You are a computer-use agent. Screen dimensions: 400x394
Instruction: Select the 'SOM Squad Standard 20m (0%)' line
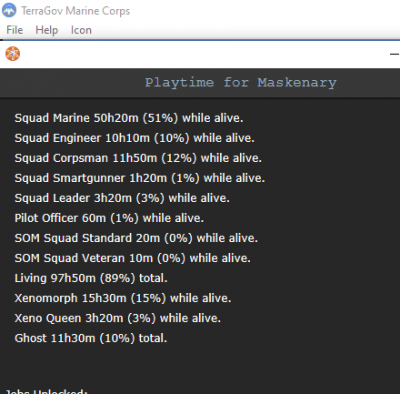tap(136, 238)
